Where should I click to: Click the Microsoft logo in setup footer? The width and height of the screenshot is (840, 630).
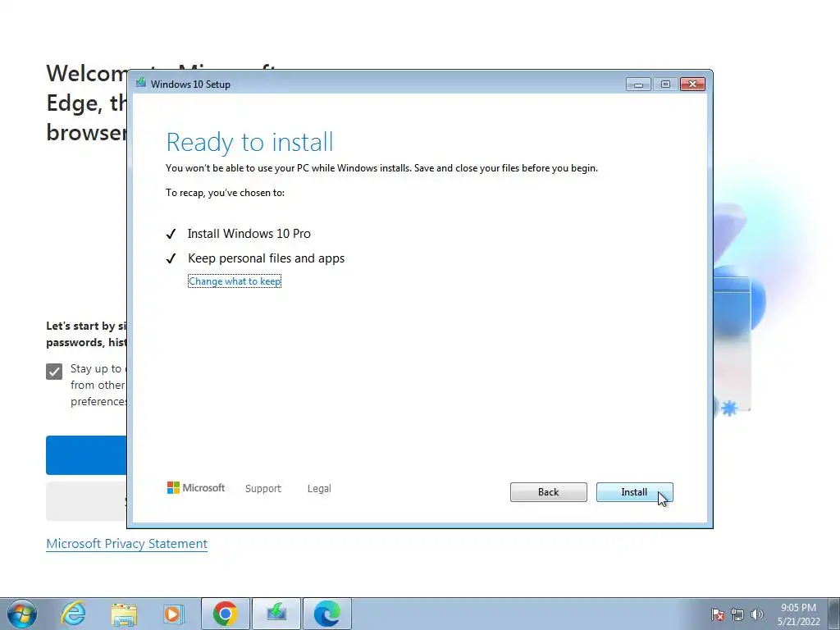click(196, 488)
